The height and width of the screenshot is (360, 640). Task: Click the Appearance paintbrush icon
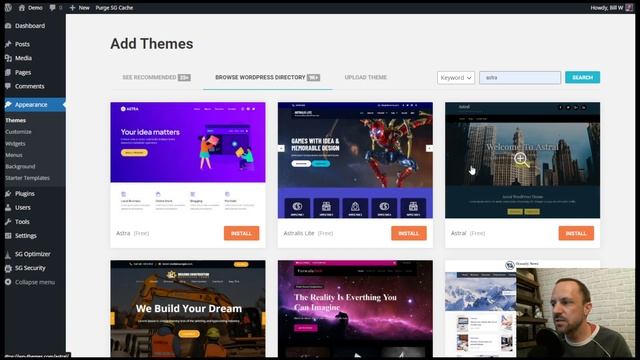click(x=8, y=104)
